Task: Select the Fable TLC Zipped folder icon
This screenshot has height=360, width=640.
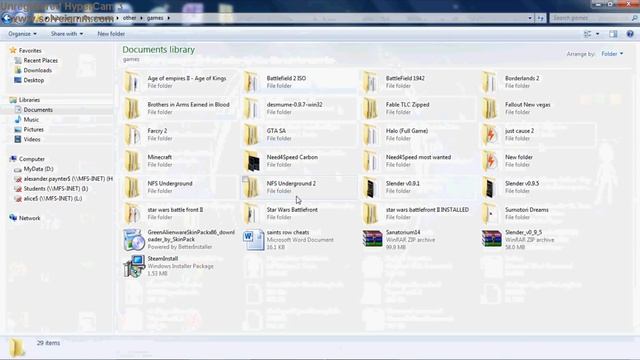Action: tap(370, 109)
